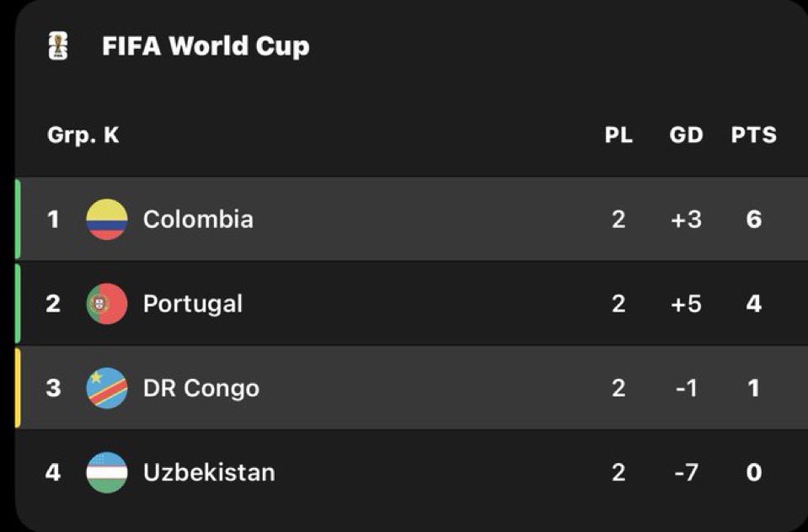Screen dimensions: 808x532
Task: Open the Uzbekistan team name
Action: [x=209, y=473]
